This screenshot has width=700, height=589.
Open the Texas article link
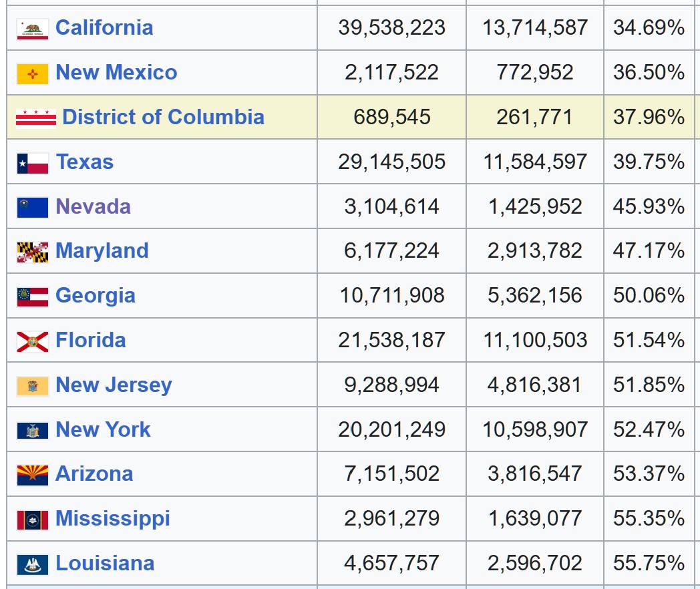[85, 162]
